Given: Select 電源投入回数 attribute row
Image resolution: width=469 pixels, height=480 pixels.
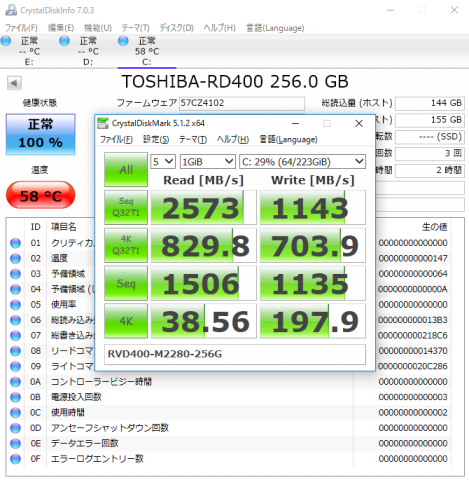Looking at the screenshot, I should tap(230, 397).
